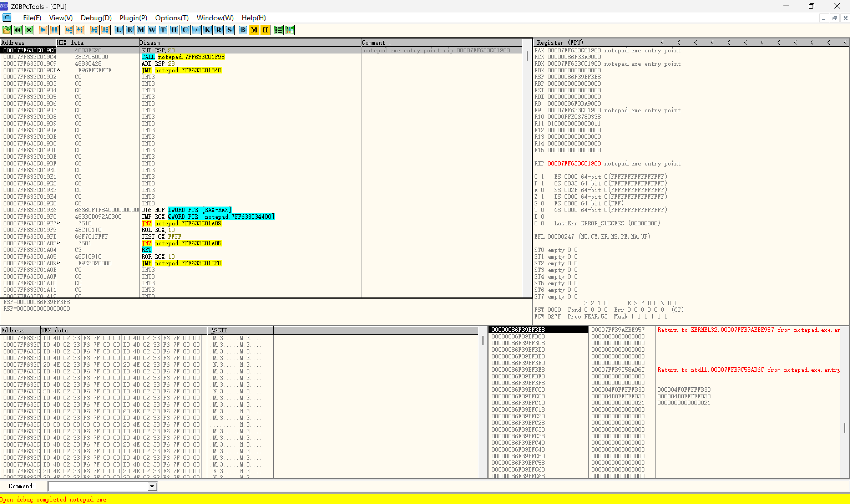This screenshot has height=504, width=850.
Task: Click the RAX register value
Action: click(574, 50)
